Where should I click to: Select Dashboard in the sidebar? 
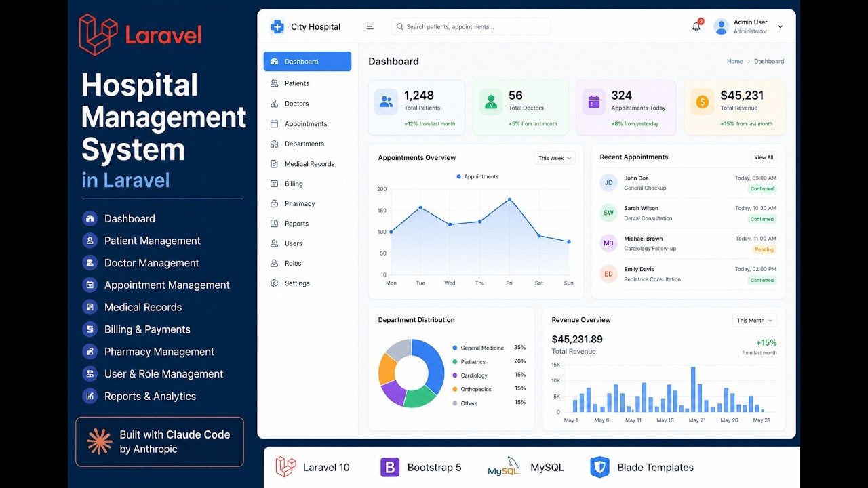[x=307, y=62]
